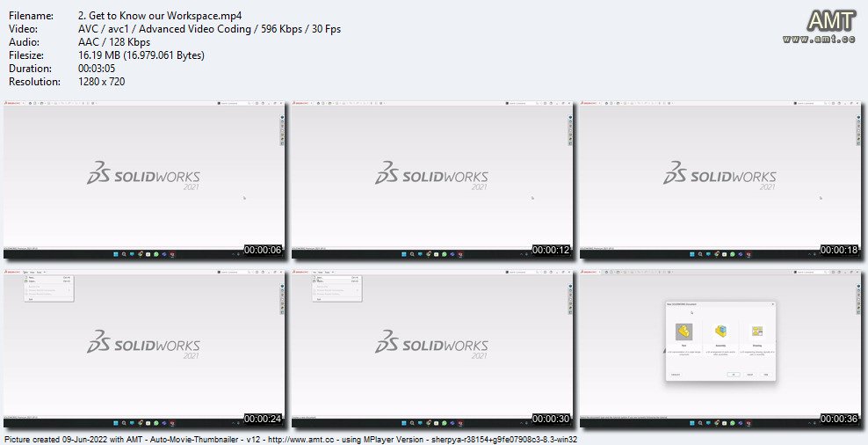Click audio info 'AAC / 128 Kbps'

(114, 42)
